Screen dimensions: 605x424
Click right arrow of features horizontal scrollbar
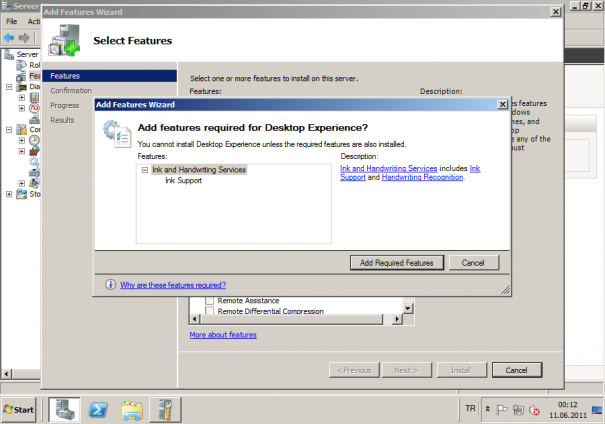pos(397,319)
